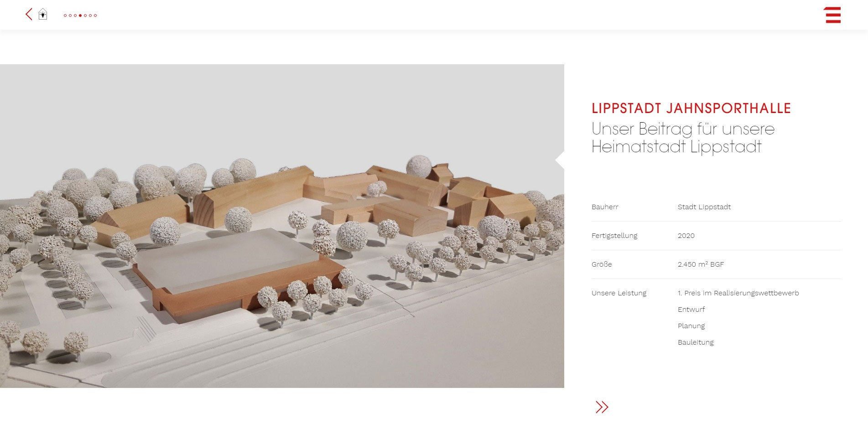Click the 'Bauleitung' service entry
This screenshot has width=868, height=444.
pos(696,342)
